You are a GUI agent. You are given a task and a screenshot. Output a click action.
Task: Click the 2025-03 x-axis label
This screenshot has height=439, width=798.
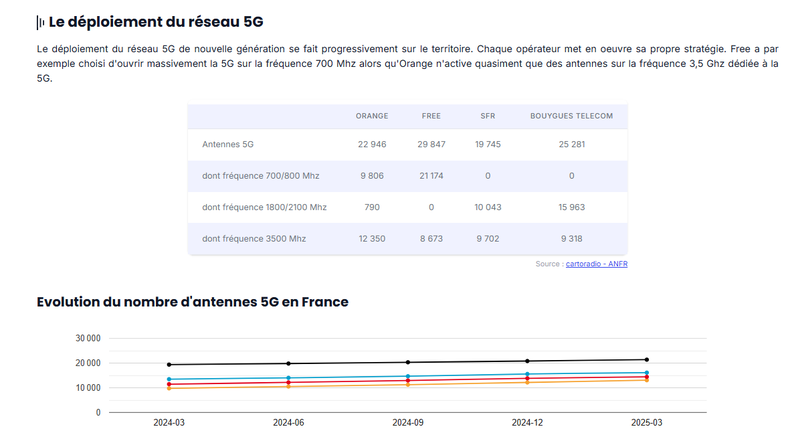647,423
